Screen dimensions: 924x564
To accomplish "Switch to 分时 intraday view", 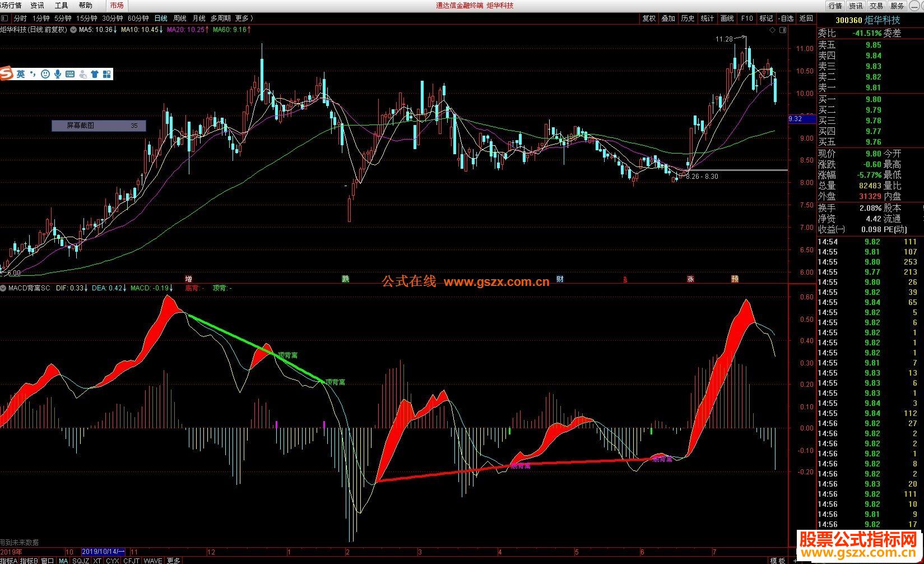I will click(20, 19).
